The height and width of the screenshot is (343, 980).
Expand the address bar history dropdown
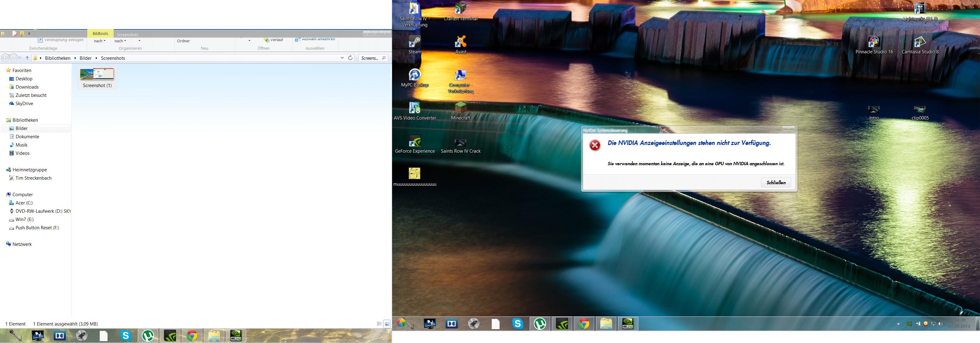click(x=342, y=58)
